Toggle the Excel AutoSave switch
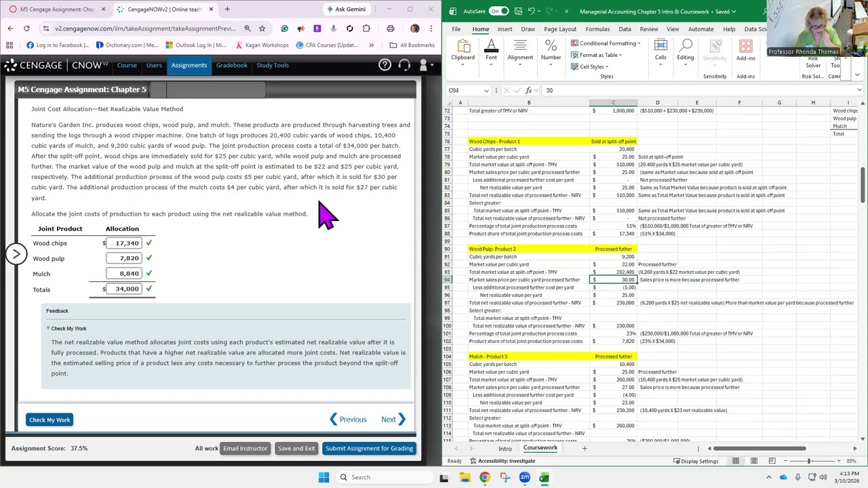This screenshot has width=868, height=488. [x=498, y=12]
